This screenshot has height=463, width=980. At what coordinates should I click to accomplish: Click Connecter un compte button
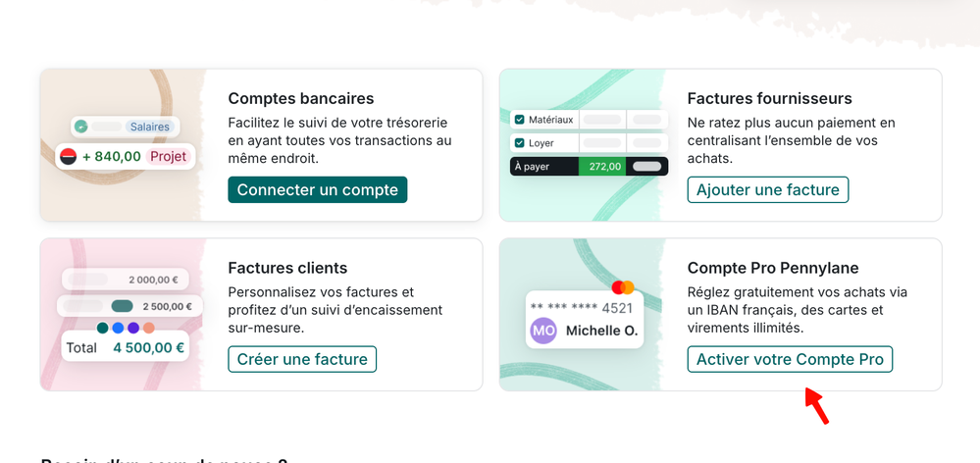tap(317, 189)
